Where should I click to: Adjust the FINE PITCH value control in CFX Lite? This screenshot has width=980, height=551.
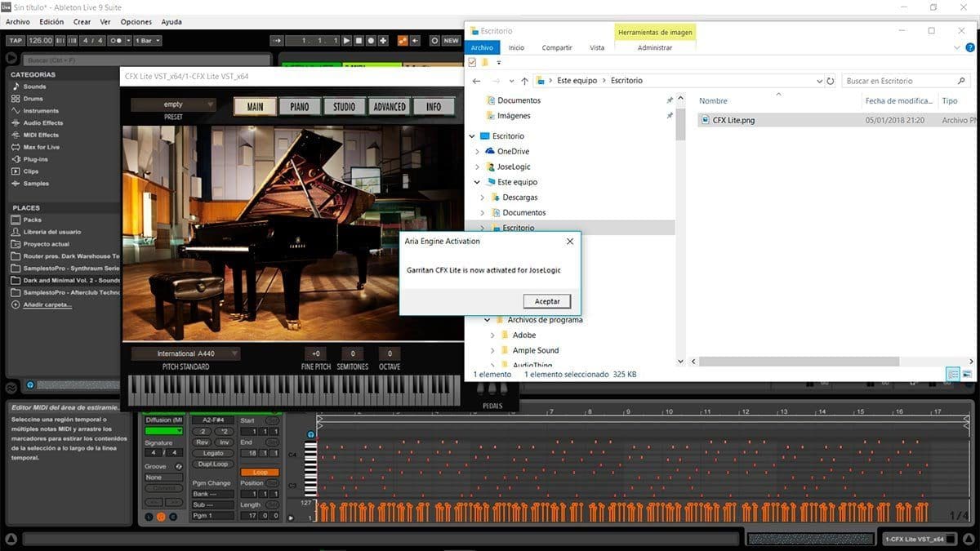[315, 353]
